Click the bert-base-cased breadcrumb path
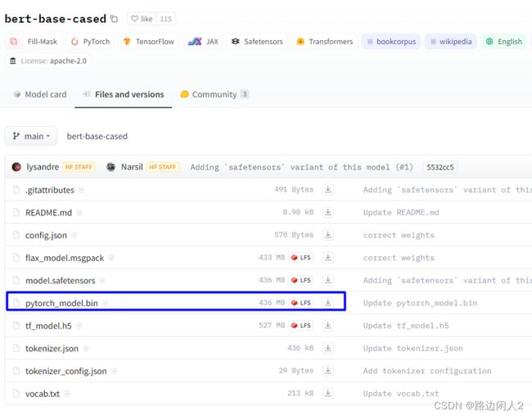 pyautogui.click(x=97, y=136)
